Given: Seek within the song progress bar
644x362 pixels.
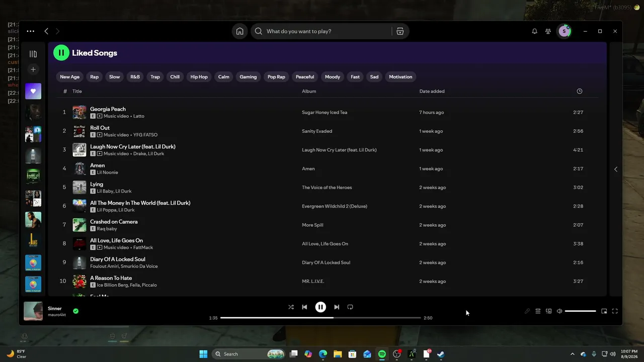Looking at the screenshot, I should tap(320, 318).
